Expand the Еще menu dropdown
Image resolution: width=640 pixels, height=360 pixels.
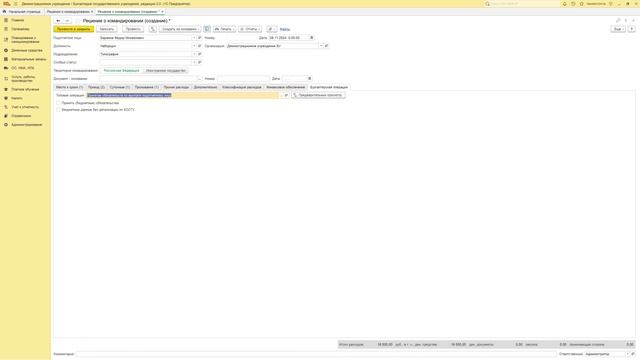click(618, 29)
